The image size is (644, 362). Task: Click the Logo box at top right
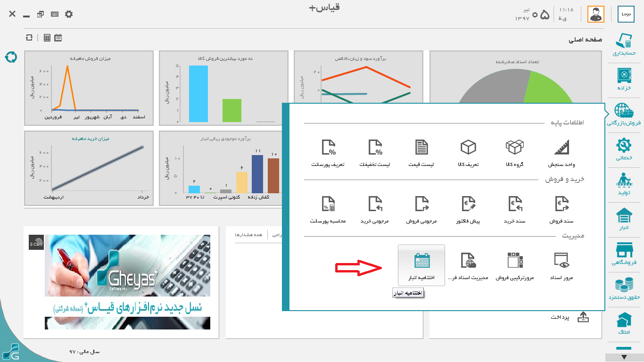626,14
